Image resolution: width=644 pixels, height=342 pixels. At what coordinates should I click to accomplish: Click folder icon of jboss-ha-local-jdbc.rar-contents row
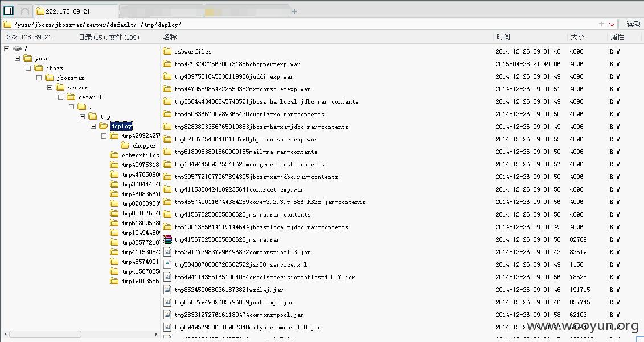(167, 101)
